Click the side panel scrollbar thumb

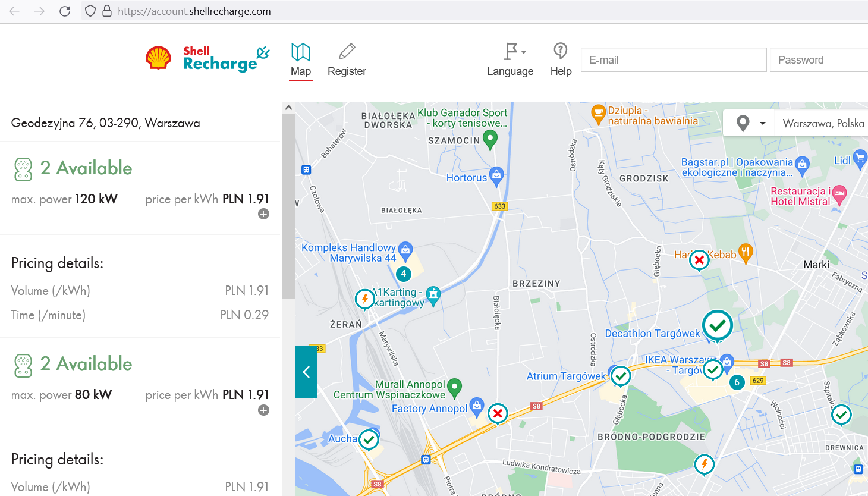pyautogui.click(x=288, y=207)
